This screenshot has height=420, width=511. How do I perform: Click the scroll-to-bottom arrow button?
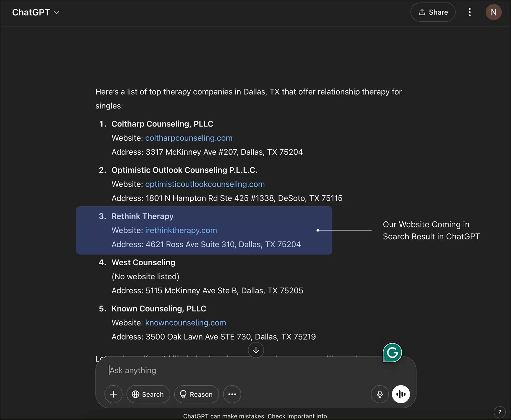[256, 350]
